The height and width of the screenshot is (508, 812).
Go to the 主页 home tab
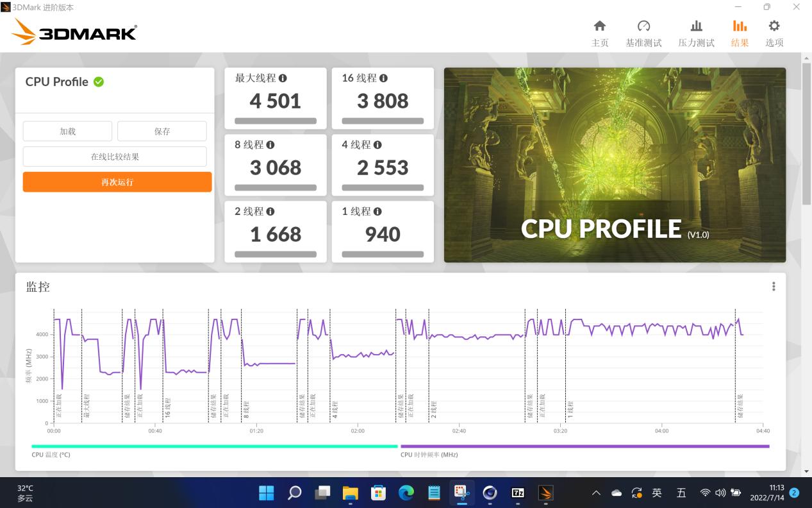[600, 33]
